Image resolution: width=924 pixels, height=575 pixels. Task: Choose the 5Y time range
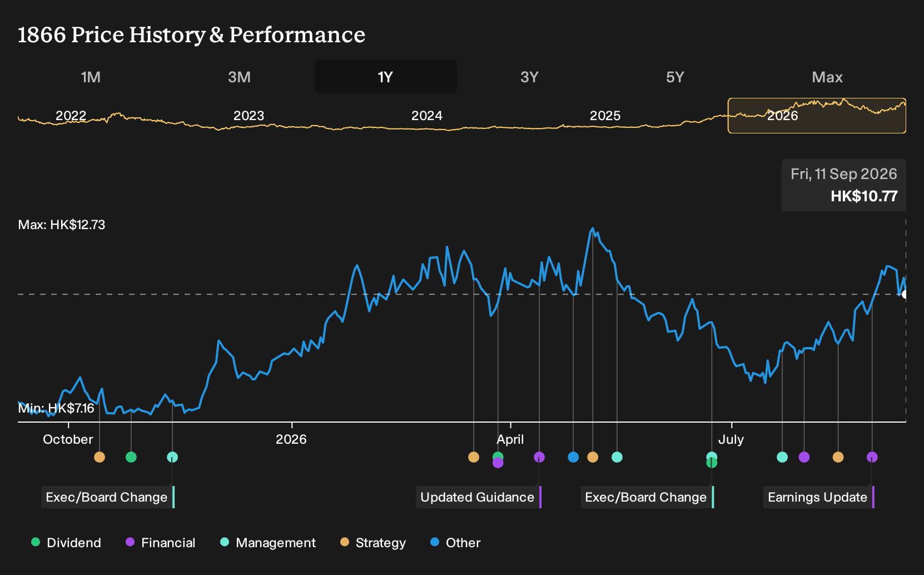click(x=675, y=77)
